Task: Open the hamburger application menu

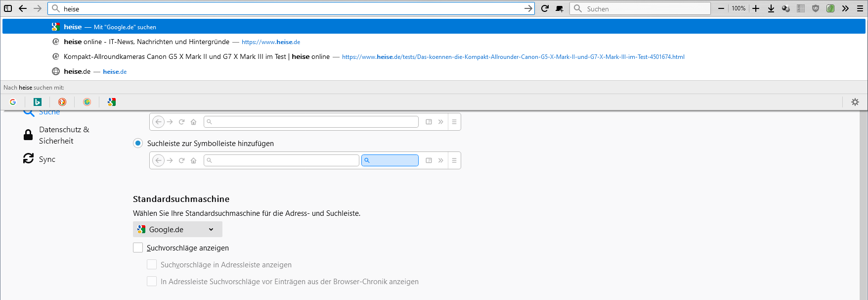Action: (860, 8)
